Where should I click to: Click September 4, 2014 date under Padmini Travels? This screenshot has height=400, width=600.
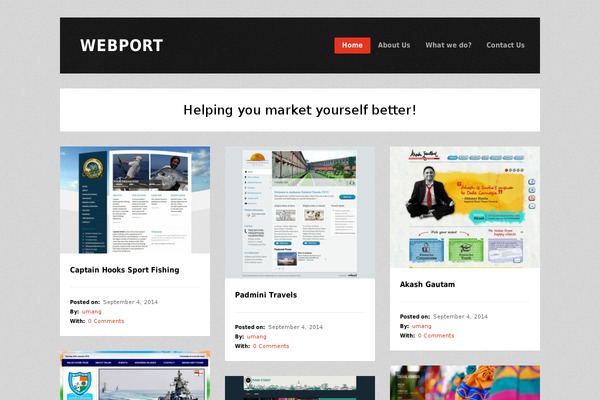pos(295,327)
